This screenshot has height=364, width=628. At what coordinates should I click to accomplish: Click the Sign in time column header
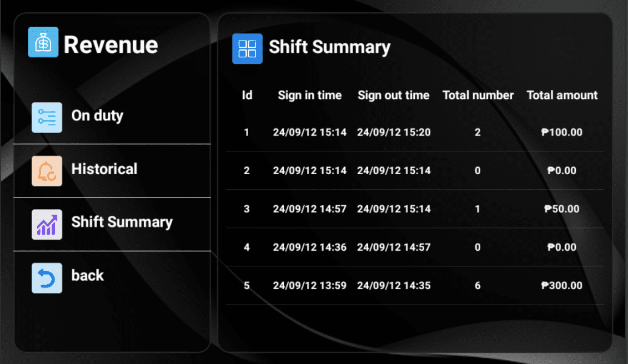310,95
